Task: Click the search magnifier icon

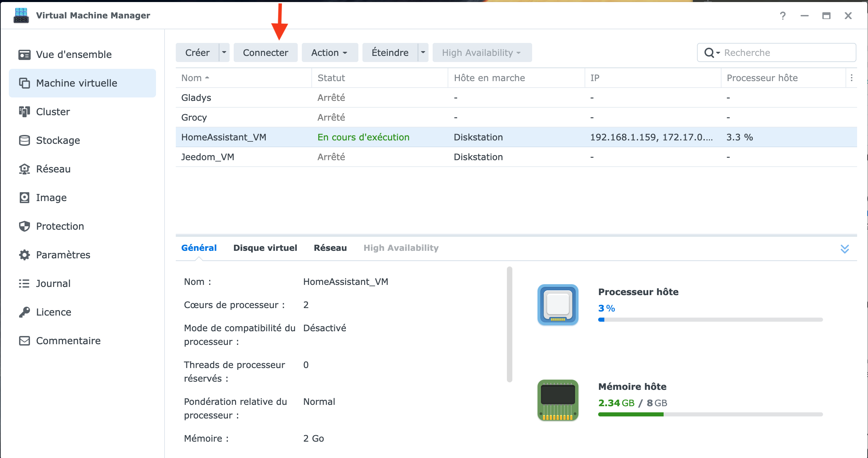Action: coord(710,53)
